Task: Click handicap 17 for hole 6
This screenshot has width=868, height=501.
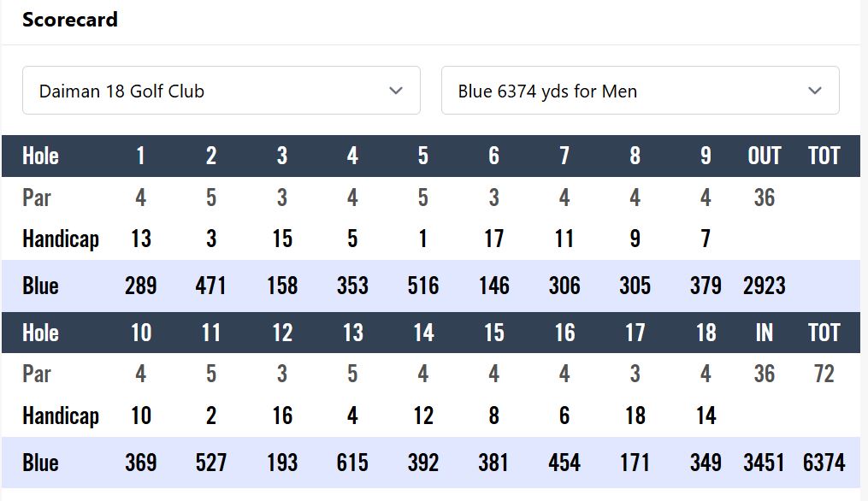Action: tap(493, 239)
